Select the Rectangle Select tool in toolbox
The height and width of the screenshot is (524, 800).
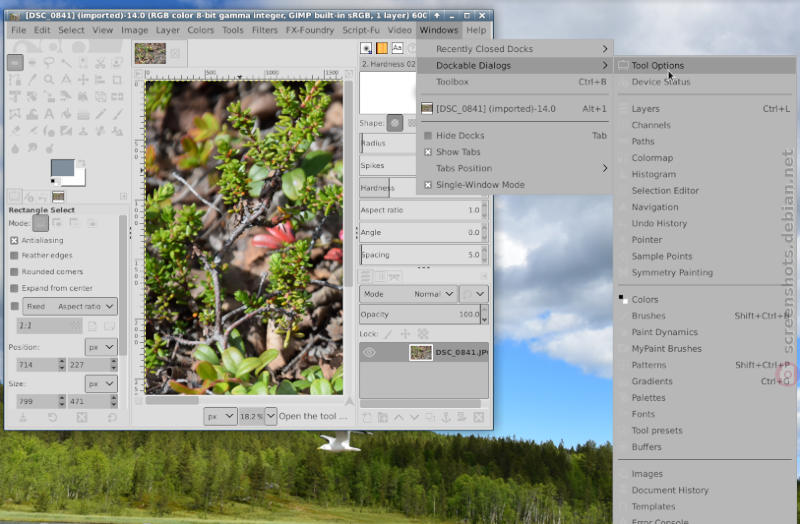15,63
